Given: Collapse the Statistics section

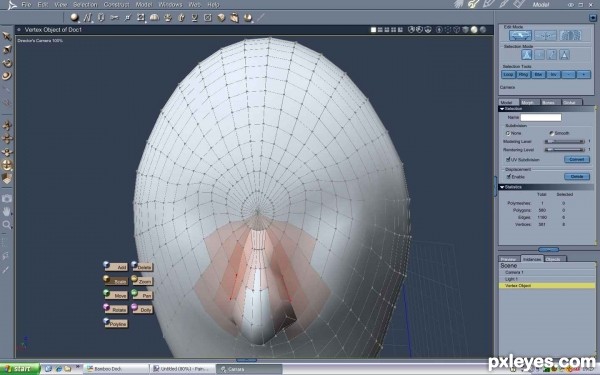Looking at the screenshot, I should coord(502,187).
